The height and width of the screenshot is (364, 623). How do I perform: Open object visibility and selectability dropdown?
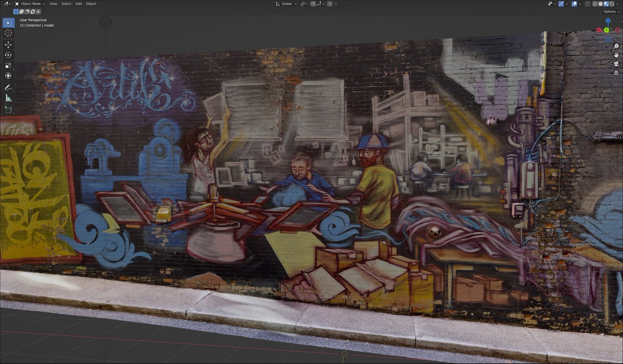pyautogui.click(x=552, y=4)
